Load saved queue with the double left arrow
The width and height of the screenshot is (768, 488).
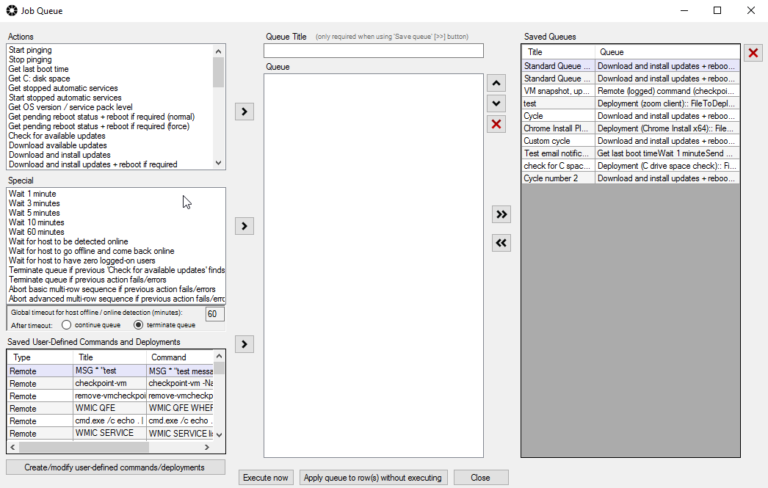coord(502,243)
